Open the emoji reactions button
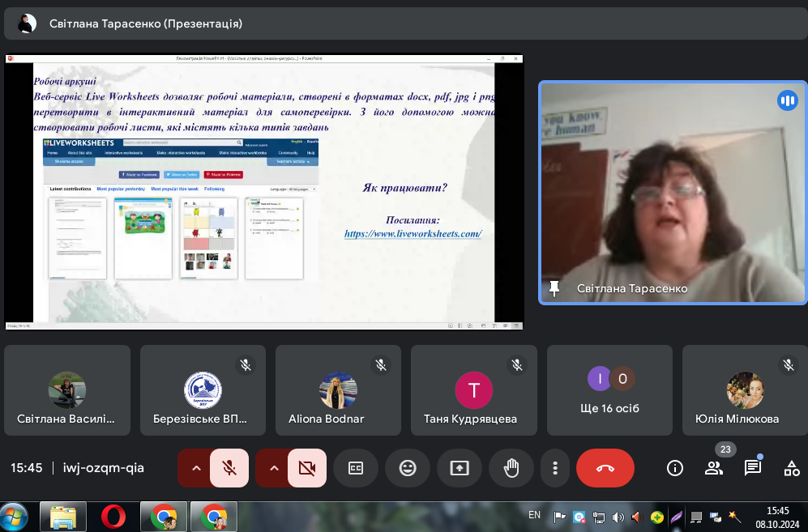Screen dimensions: 808x532 tap(408, 468)
